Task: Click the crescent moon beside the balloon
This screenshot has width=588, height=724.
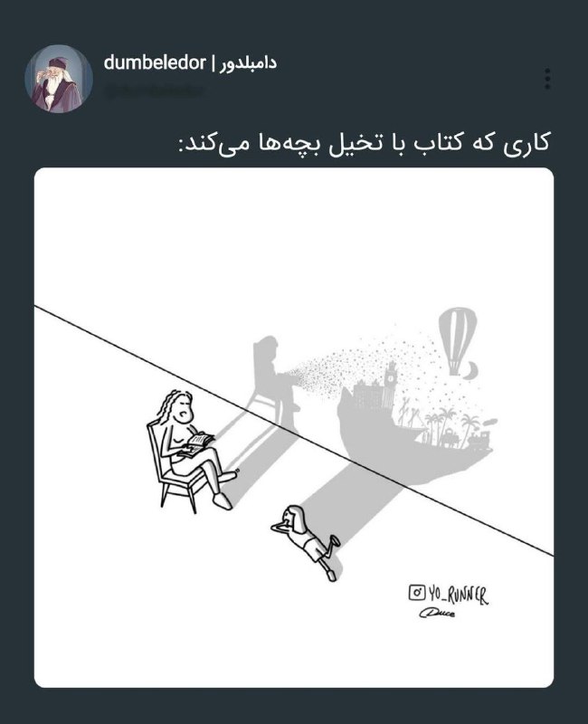Action: [471, 371]
